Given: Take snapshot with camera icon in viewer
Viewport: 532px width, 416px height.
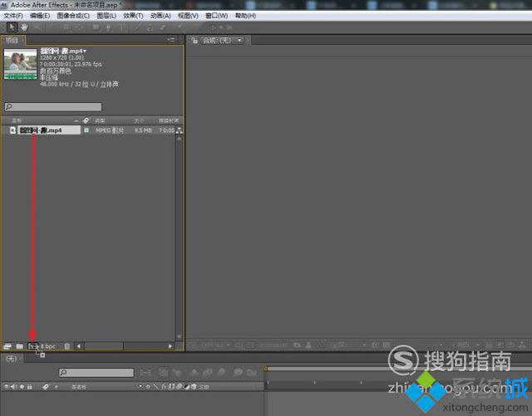Looking at the screenshot, I should tap(297, 345).
